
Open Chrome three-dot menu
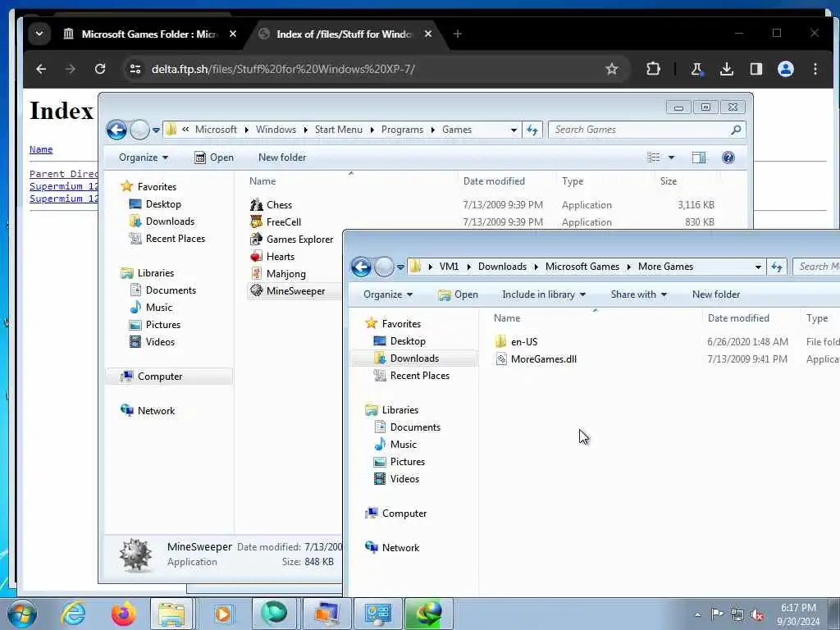pos(815,69)
